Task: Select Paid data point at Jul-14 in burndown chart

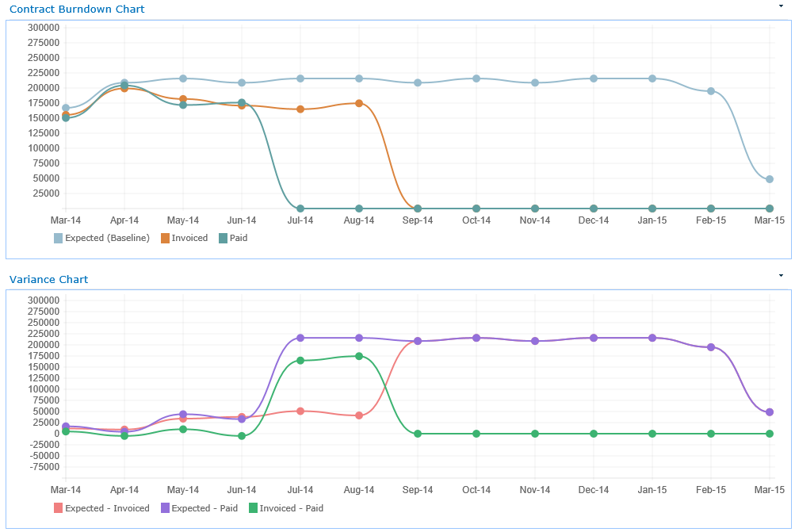Action: (x=300, y=209)
